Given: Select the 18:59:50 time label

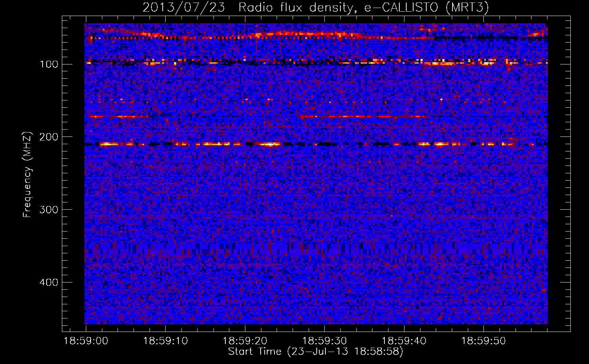Looking at the screenshot, I should tap(483, 341).
